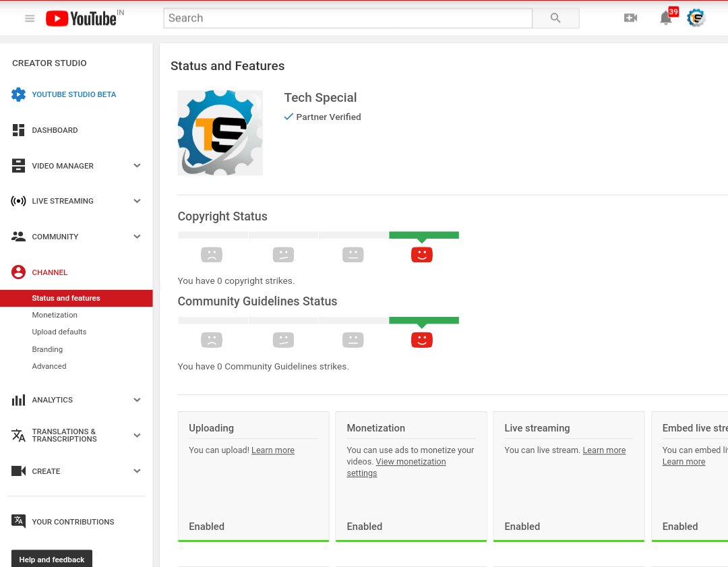
Task: Click the Analytics bar chart icon
Action: pos(19,400)
